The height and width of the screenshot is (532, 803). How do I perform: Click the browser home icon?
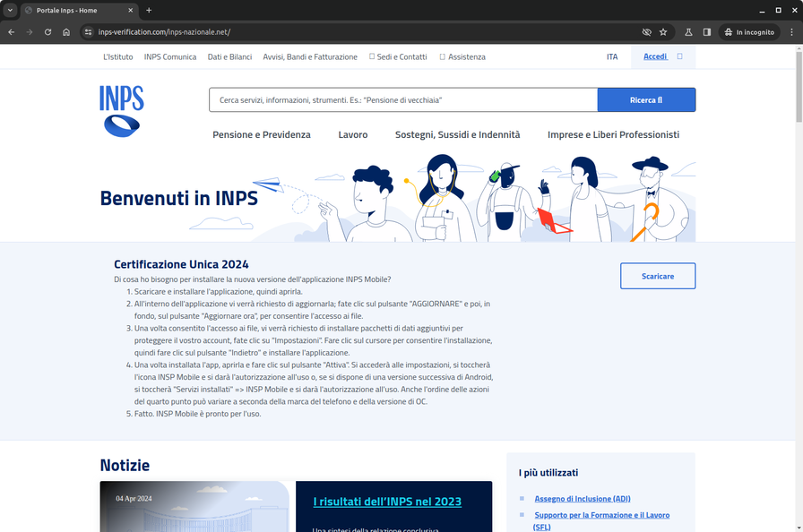pyautogui.click(x=66, y=32)
